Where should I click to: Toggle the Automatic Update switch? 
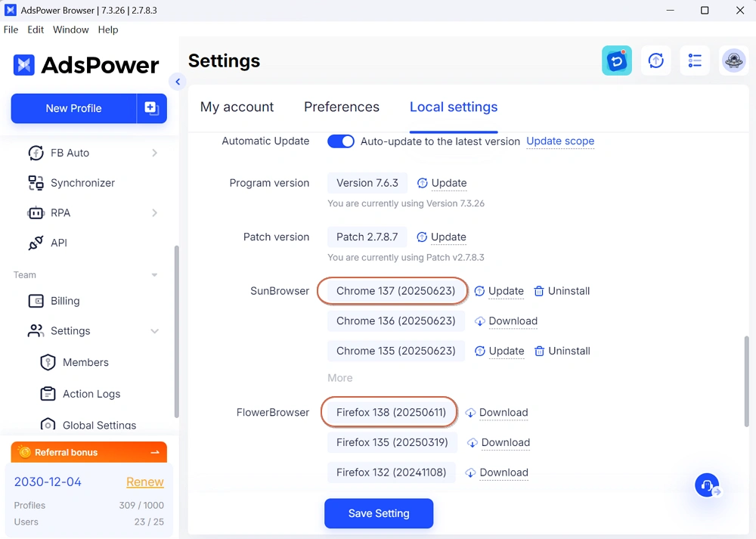[341, 141]
